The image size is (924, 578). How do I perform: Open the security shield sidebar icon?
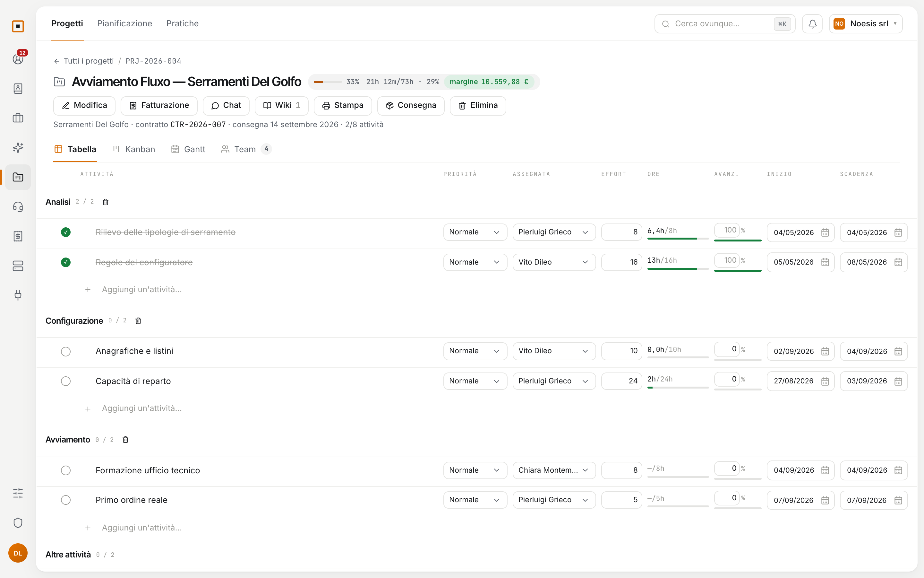point(18,522)
